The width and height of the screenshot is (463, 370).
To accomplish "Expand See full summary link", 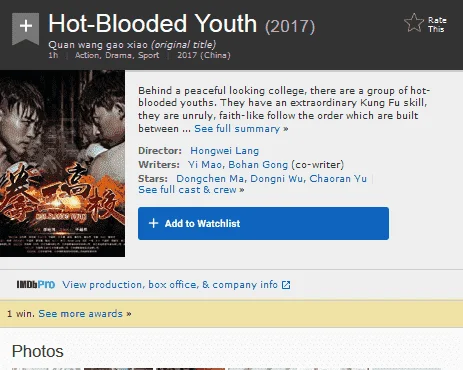I will coord(241,129).
